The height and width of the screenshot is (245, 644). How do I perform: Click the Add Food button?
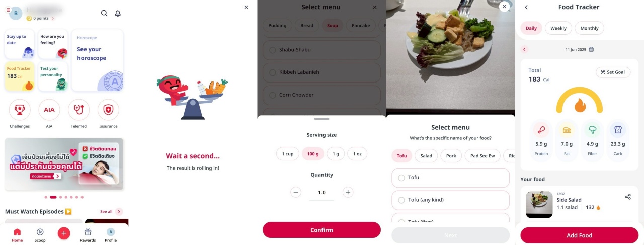click(579, 235)
